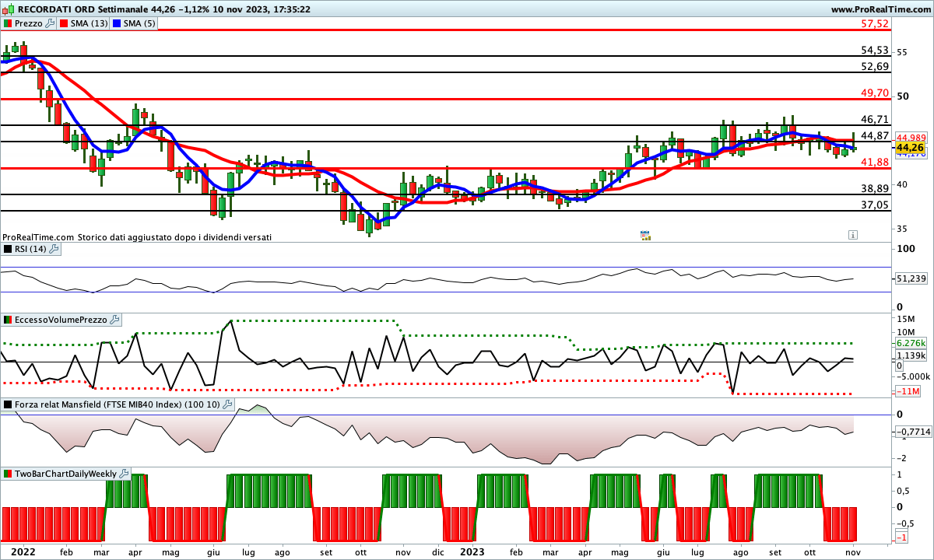Open the www.ProRealTime.com link
The image size is (934, 560).
pyautogui.click(x=880, y=9)
